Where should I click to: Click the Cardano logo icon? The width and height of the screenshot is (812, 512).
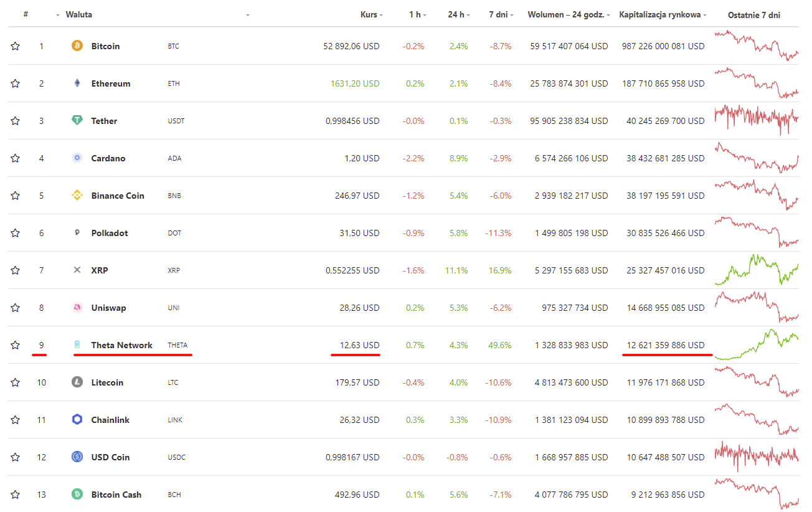(x=77, y=158)
